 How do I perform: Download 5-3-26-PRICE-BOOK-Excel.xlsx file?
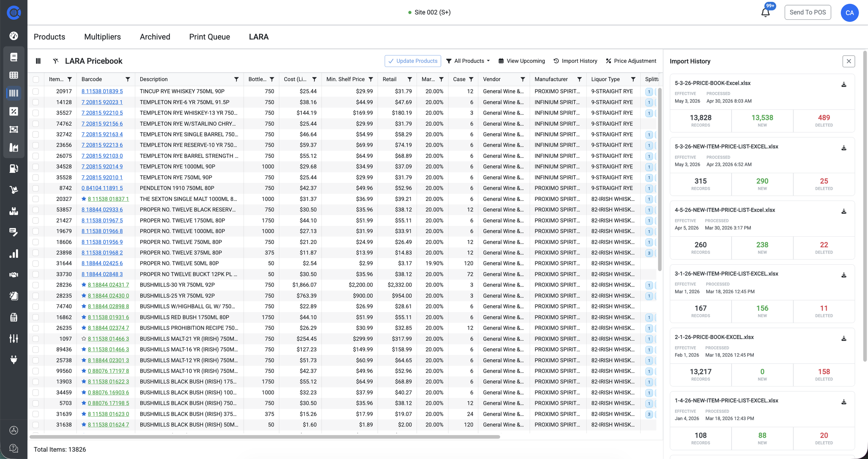844,85
